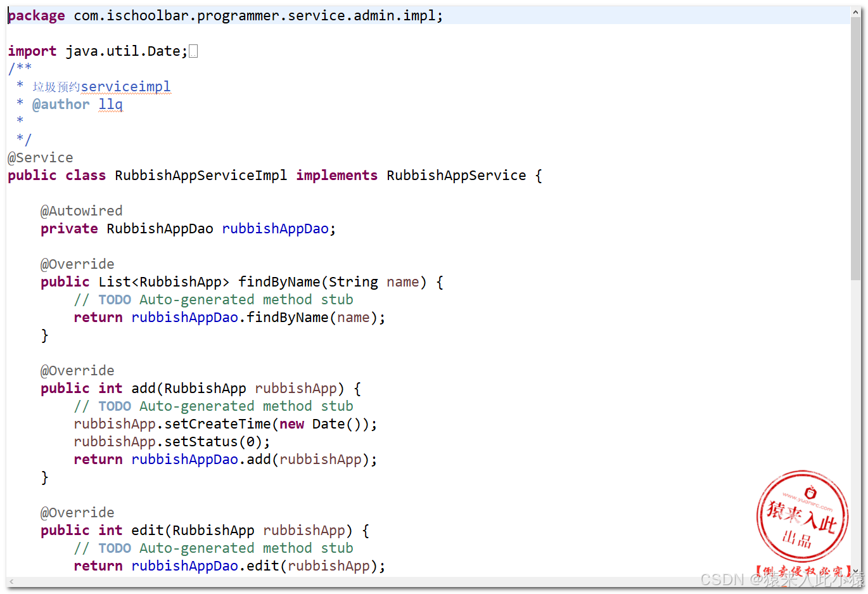Click the private keyword of the field declaration
Viewport: 868px width, 594px height.
[69, 229]
